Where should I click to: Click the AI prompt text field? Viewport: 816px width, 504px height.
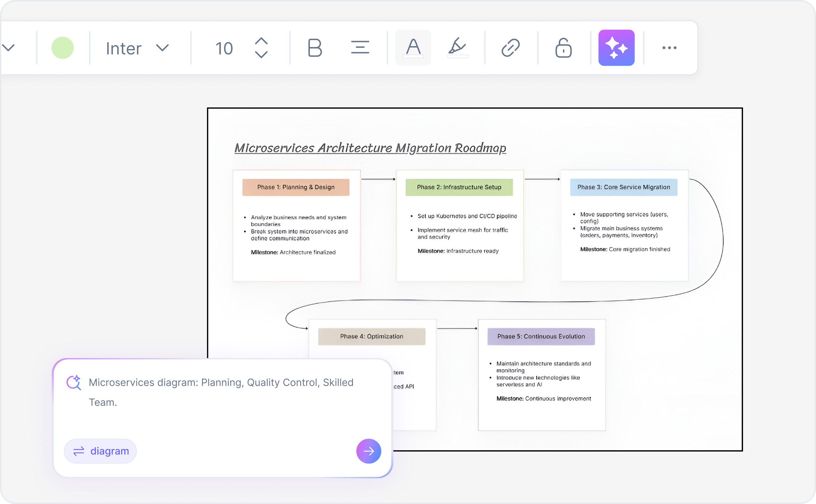pos(221,392)
